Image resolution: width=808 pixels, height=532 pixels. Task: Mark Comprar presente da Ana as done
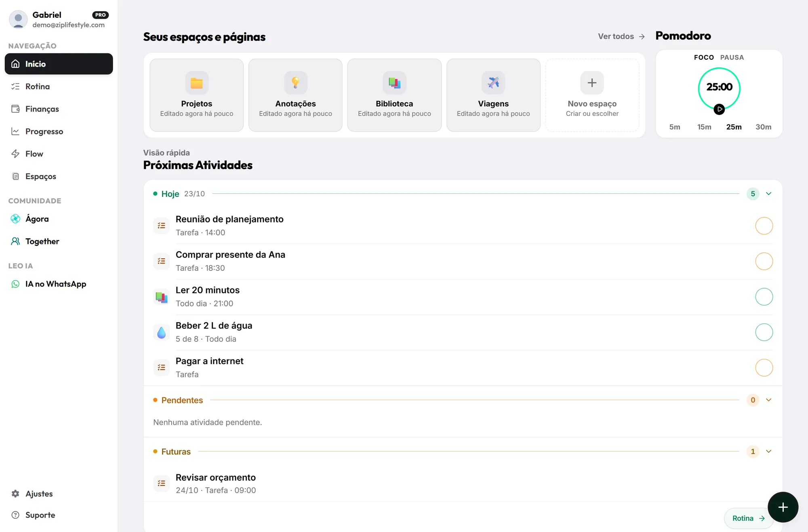[764, 262]
